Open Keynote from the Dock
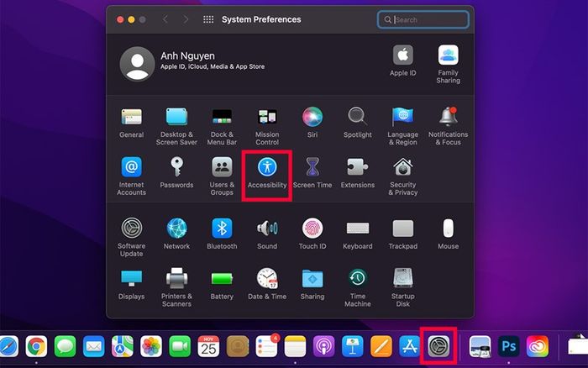 click(353, 346)
